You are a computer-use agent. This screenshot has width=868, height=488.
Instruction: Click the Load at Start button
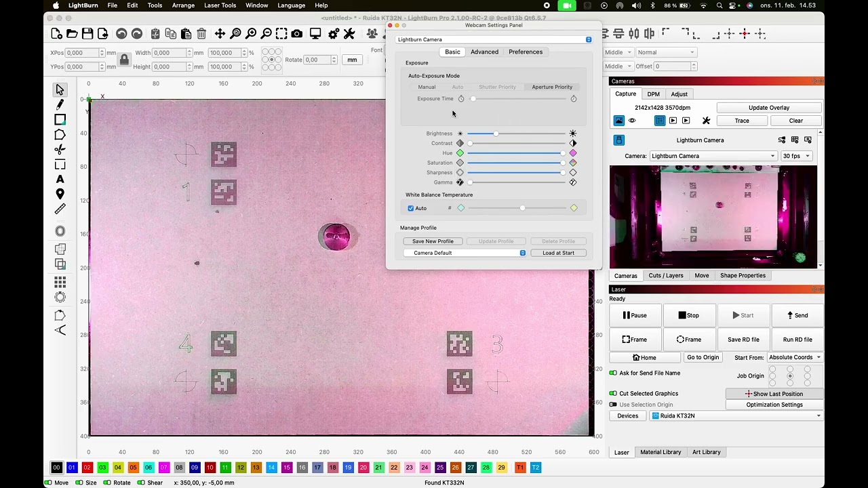(558, 253)
